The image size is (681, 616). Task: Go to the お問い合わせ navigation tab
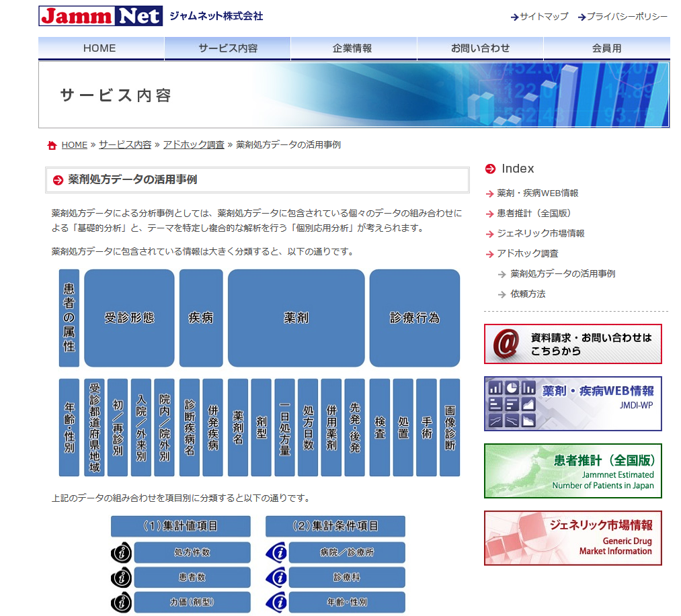point(480,48)
